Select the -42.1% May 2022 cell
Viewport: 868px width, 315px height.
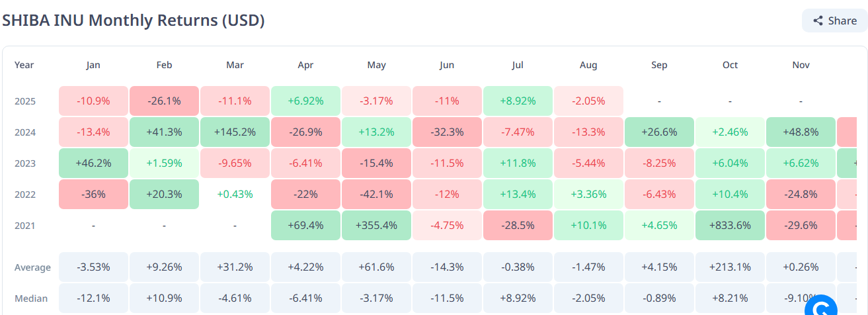(376, 195)
